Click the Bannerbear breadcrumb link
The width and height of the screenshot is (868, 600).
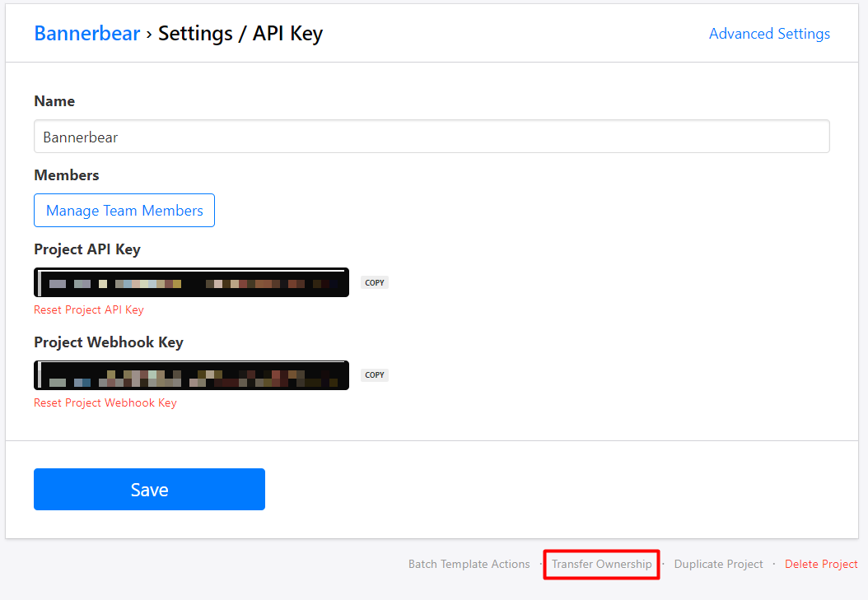87,34
